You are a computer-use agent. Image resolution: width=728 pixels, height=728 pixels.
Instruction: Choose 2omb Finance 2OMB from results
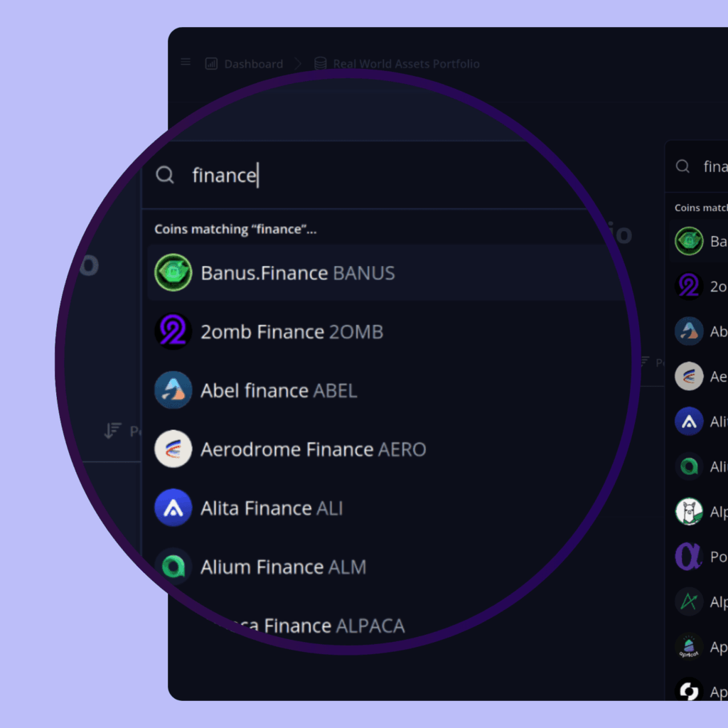[x=292, y=332]
